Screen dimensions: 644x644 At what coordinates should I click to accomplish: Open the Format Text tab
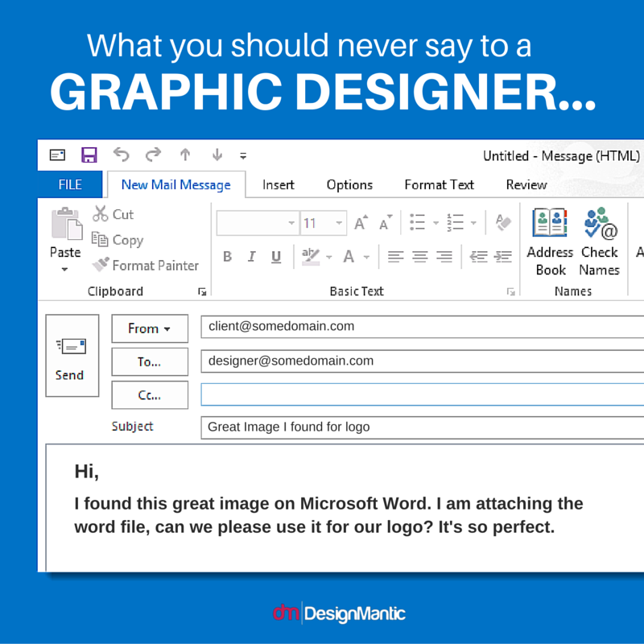click(439, 185)
